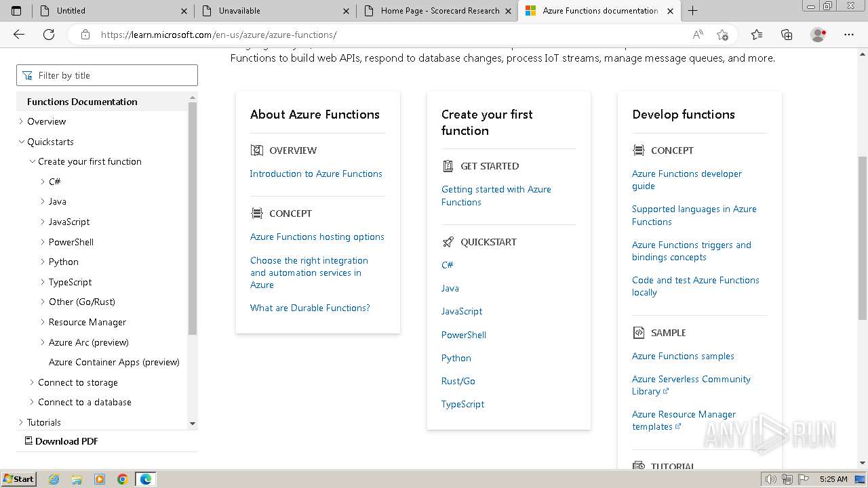Viewport: 868px width, 488px height.
Task: Open Azure Functions samples link
Action: pos(683,356)
